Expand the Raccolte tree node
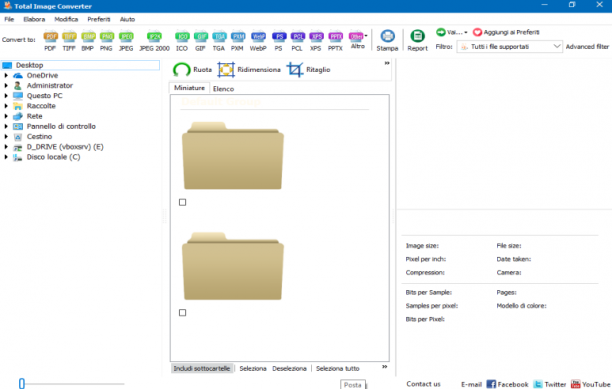The image size is (612, 389). tap(6, 106)
